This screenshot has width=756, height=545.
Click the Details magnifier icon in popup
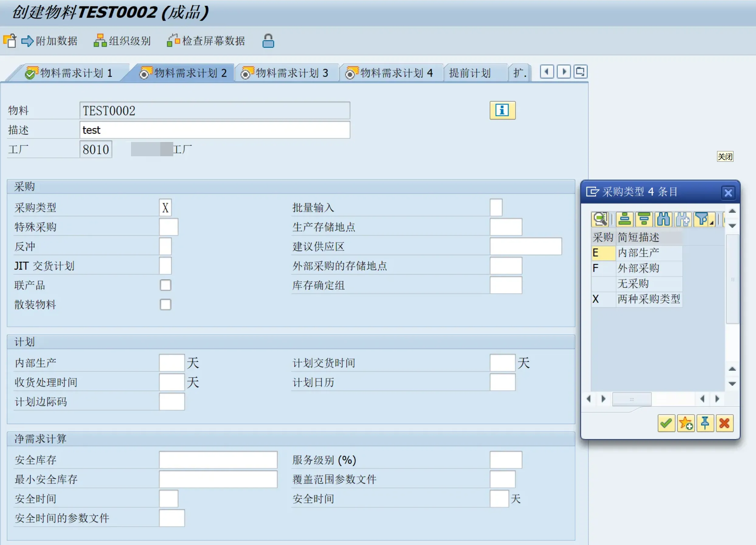[600, 219]
